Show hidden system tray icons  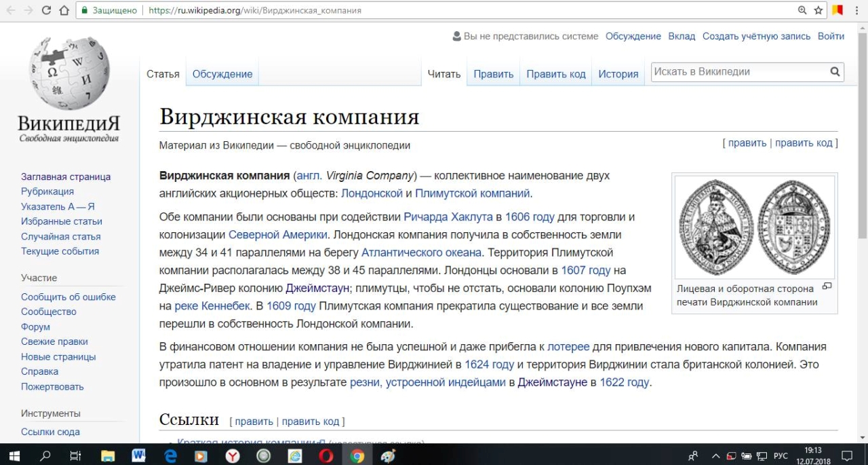point(715,455)
